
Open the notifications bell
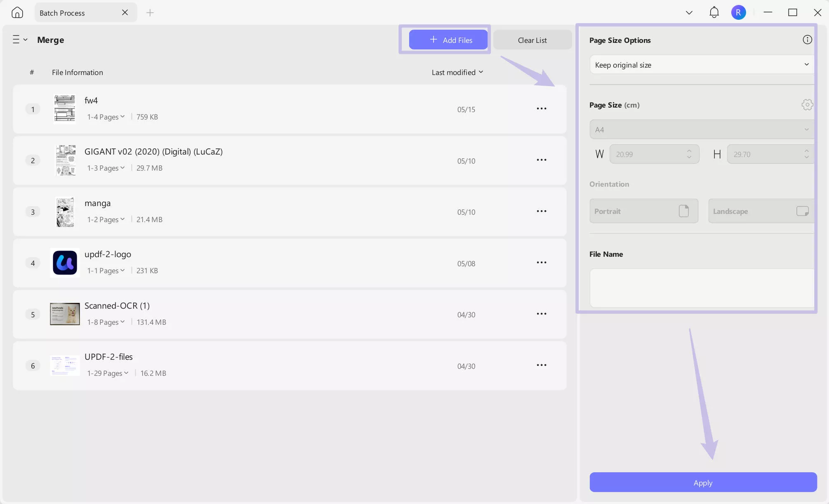point(714,12)
